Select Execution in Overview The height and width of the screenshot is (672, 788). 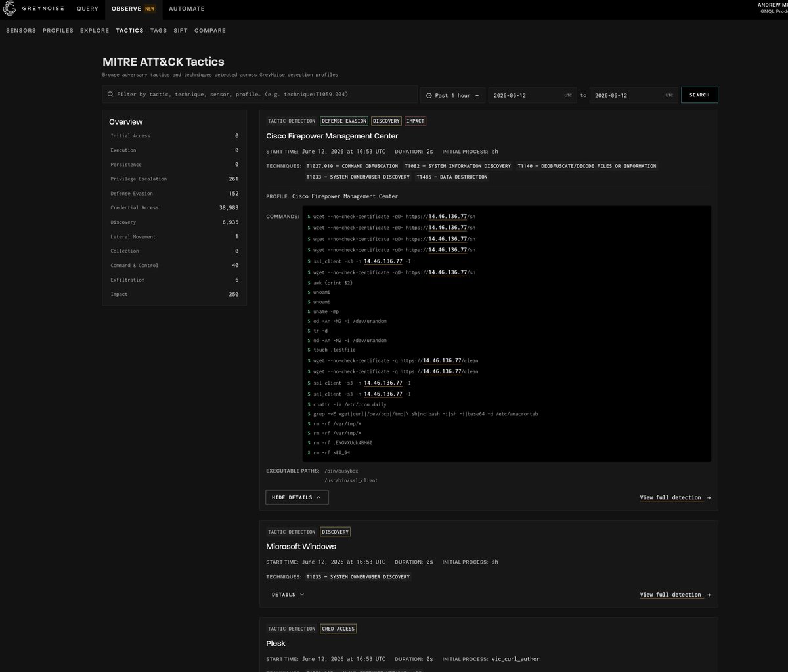pyautogui.click(x=175, y=150)
